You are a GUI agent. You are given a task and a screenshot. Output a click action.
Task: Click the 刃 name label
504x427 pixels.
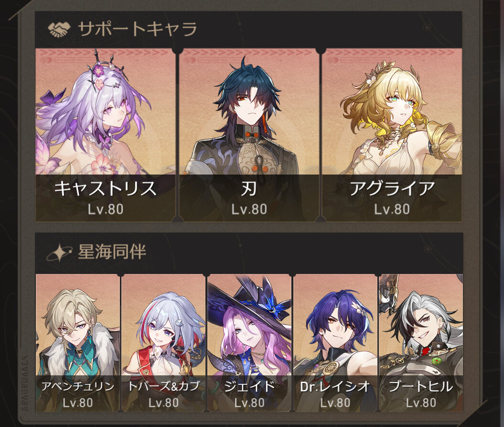click(249, 188)
